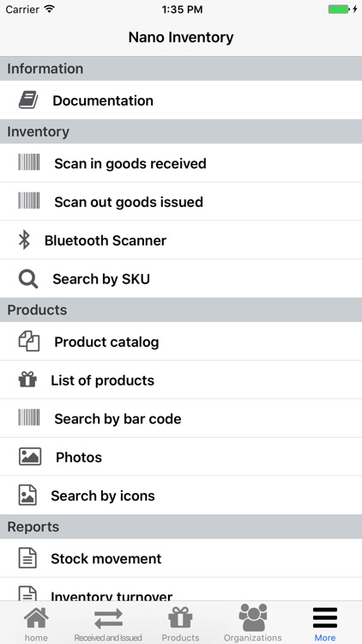
Task: Open Search by bar code
Action: coord(181,418)
